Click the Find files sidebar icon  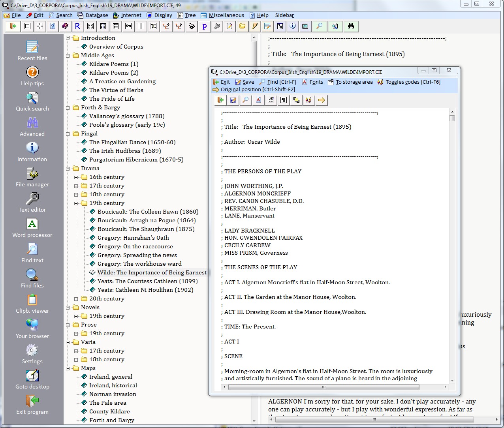point(32,275)
